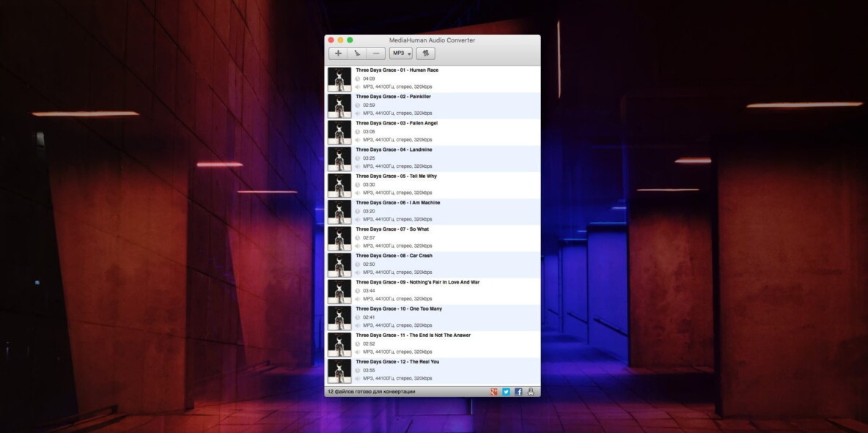Image resolution: width=868 pixels, height=433 pixels.
Task: Select track 'Three Days Grace - 03 - Fallen Angel'
Action: click(397, 123)
